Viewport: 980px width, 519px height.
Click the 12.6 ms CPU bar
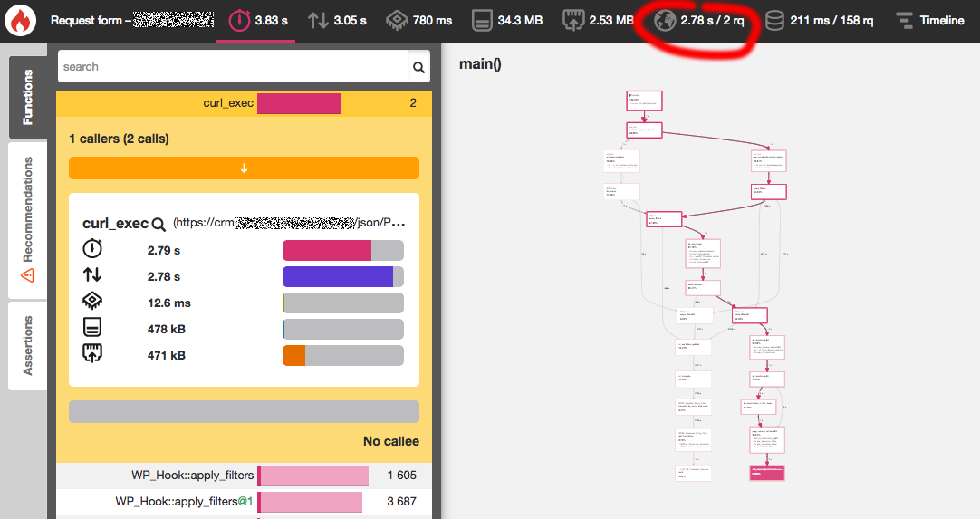[343, 303]
